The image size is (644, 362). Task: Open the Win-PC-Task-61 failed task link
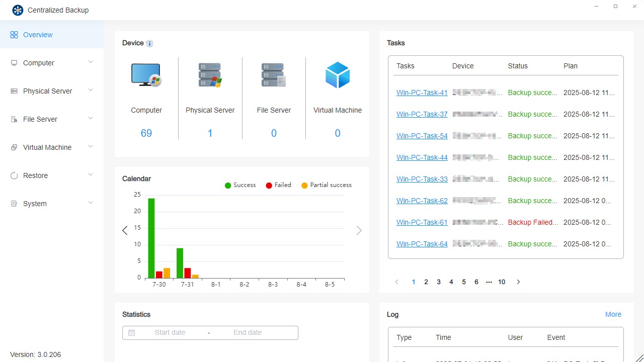point(422,223)
